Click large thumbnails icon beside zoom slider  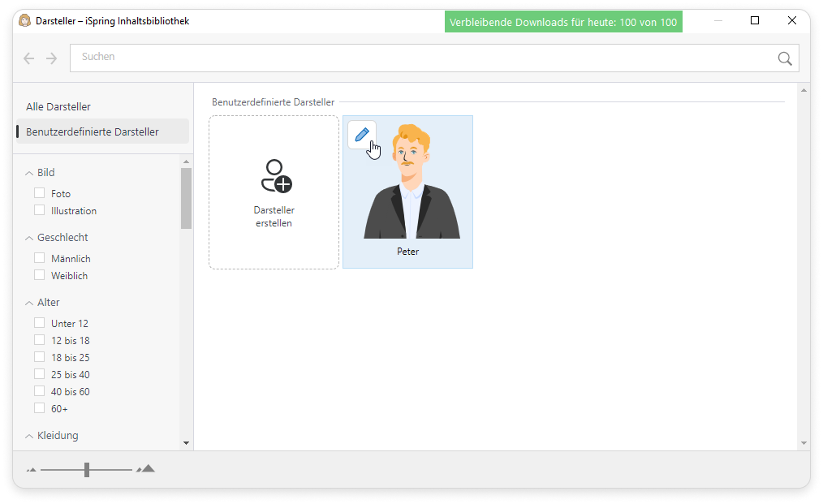pyautogui.click(x=146, y=469)
